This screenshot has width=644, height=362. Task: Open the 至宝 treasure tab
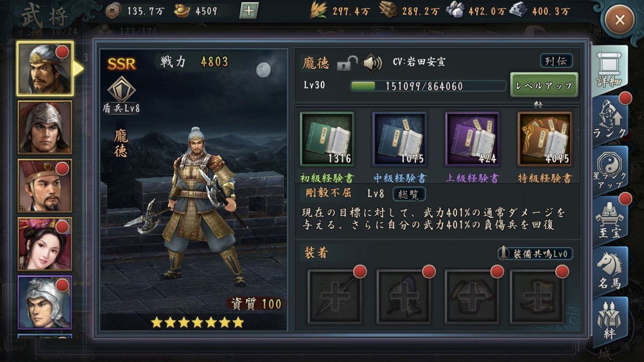[x=609, y=220]
